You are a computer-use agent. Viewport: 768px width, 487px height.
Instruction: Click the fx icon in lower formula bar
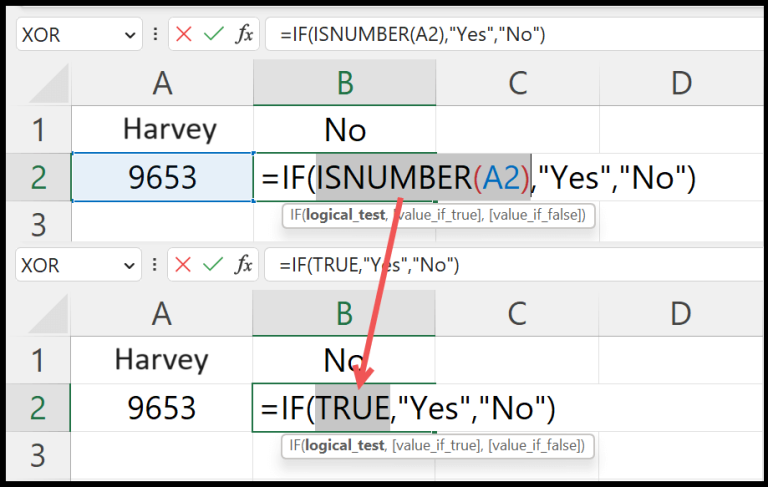243,265
